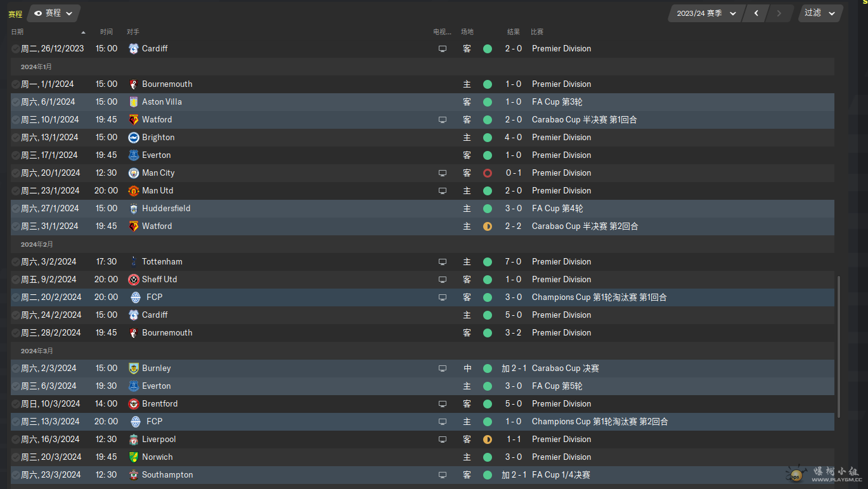Viewport: 868px width, 489px height.
Task: Click the vertical scrollbar of the fixtures list
Action: tap(839, 347)
